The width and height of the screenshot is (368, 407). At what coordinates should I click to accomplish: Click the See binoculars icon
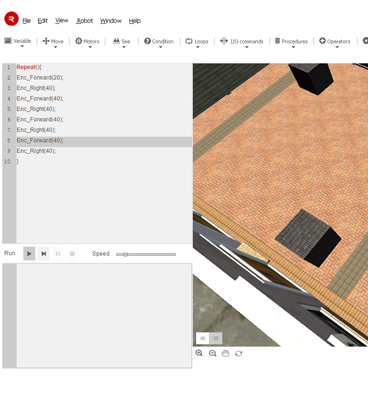pyautogui.click(x=116, y=41)
